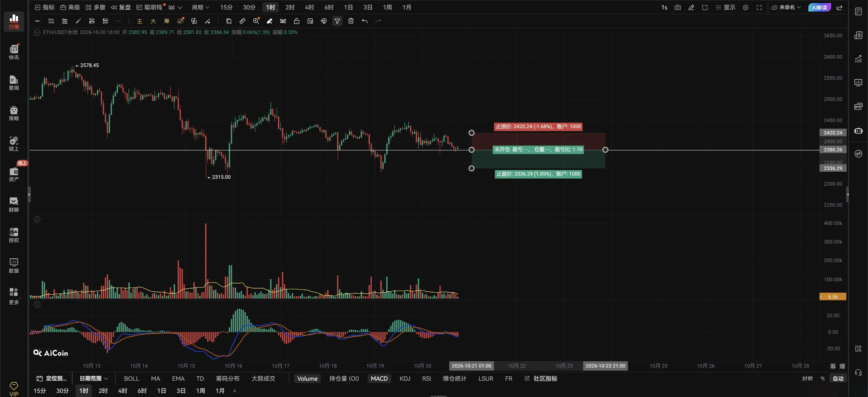This screenshot has width=868, height=397.
Task: Enter fullscreen chart mode
Action: click(759, 7)
